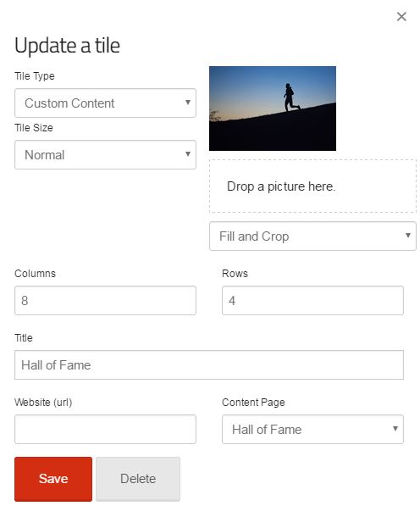Focus the Rows input field
The height and width of the screenshot is (517, 420).
coord(312,300)
